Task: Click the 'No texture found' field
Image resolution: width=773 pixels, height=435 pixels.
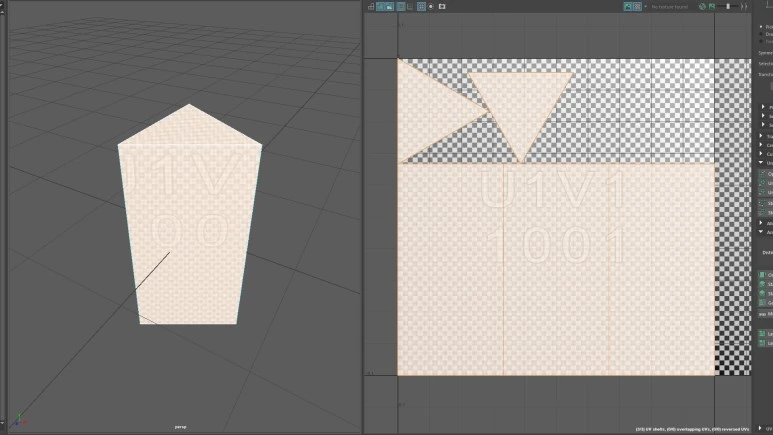Action: [669, 7]
